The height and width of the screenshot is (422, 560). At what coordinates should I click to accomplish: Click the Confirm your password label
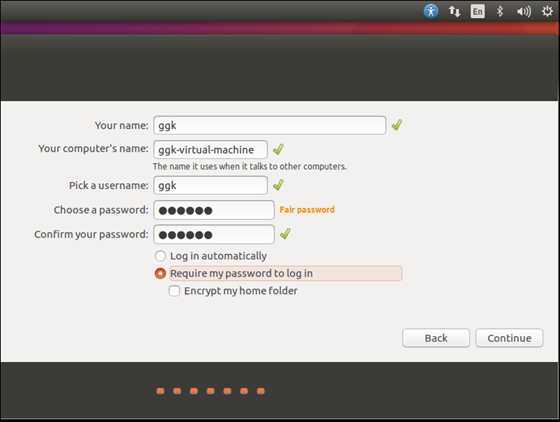click(x=91, y=235)
